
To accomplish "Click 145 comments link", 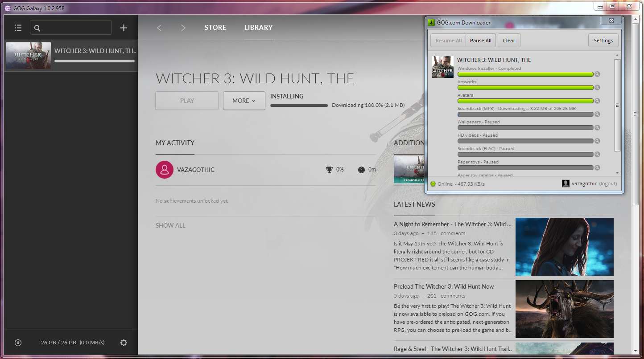I will (x=446, y=233).
